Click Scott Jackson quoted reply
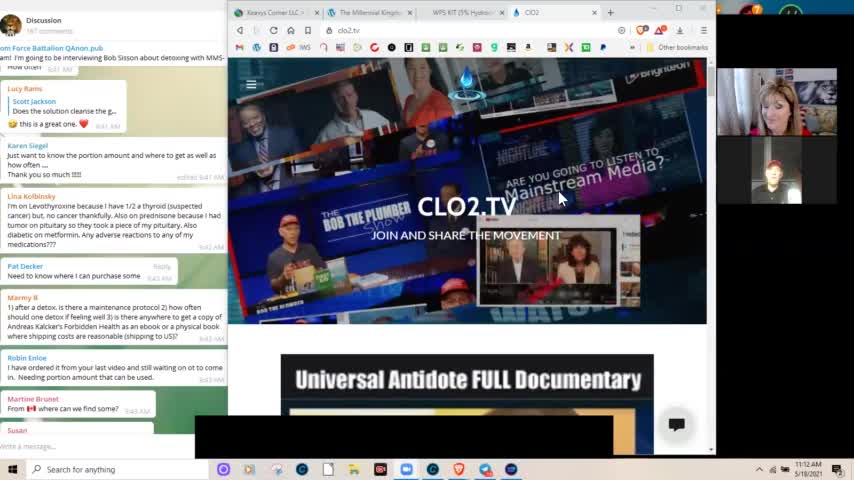This screenshot has height=480, width=854. coord(64,106)
